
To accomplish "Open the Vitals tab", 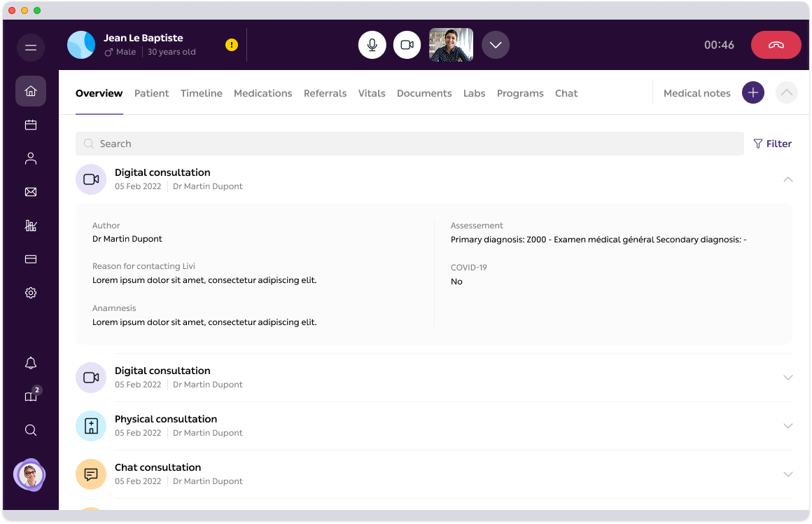I will coord(372,93).
